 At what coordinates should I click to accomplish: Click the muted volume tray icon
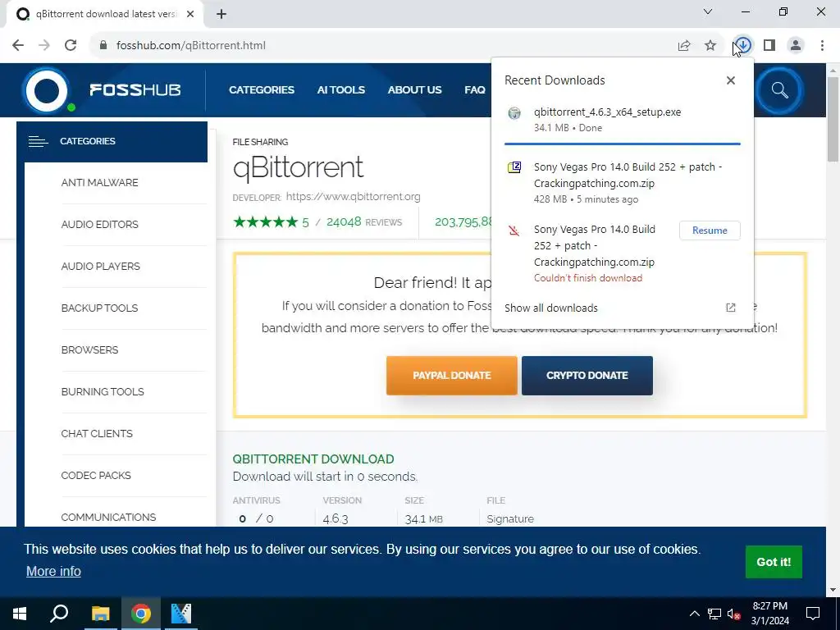tap(733, 614)
